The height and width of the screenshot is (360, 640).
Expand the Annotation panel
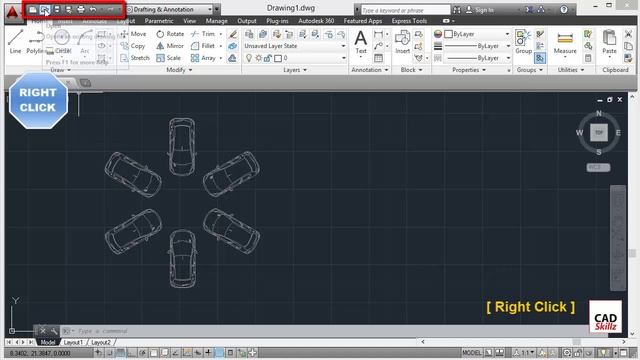click(x=370, y=70)
